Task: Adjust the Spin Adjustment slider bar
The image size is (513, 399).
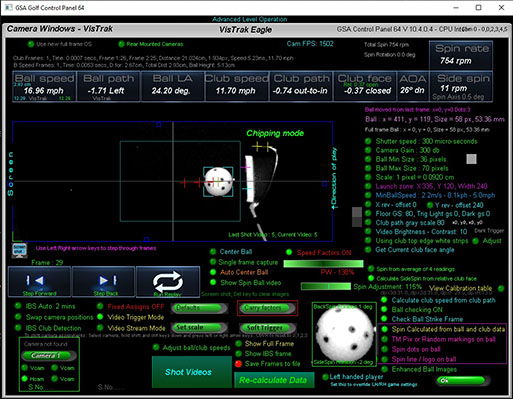Action: (326, 287)
